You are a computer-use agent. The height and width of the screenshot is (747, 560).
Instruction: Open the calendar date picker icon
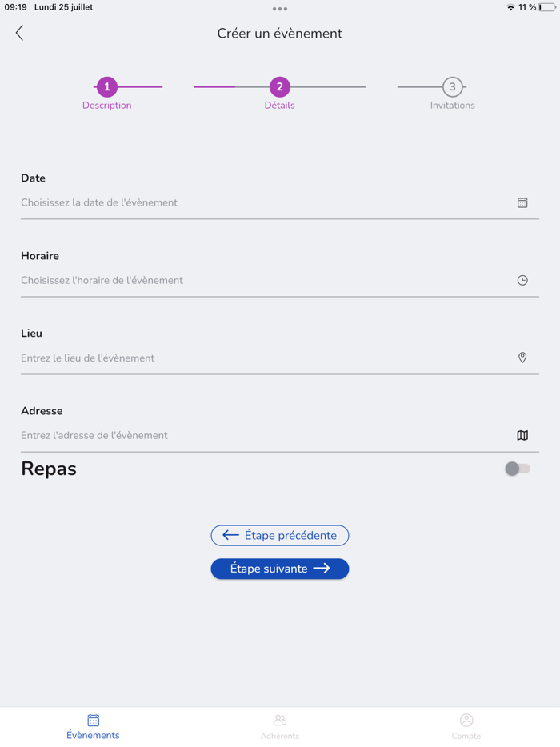(x=522, y=203)
